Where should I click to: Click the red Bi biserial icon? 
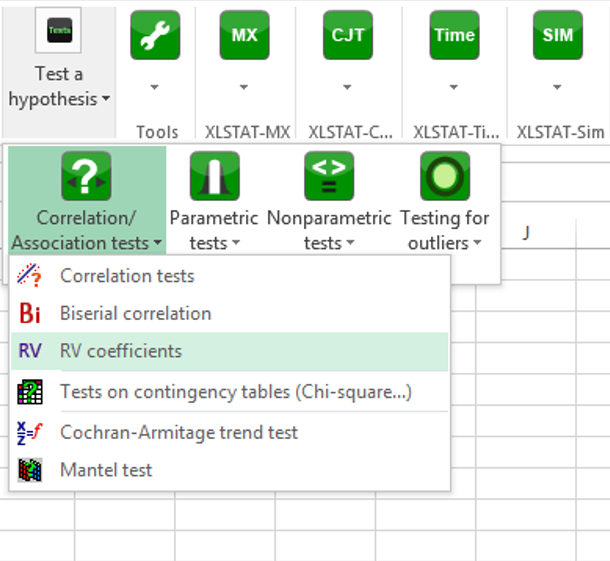[x=30, y=313]
